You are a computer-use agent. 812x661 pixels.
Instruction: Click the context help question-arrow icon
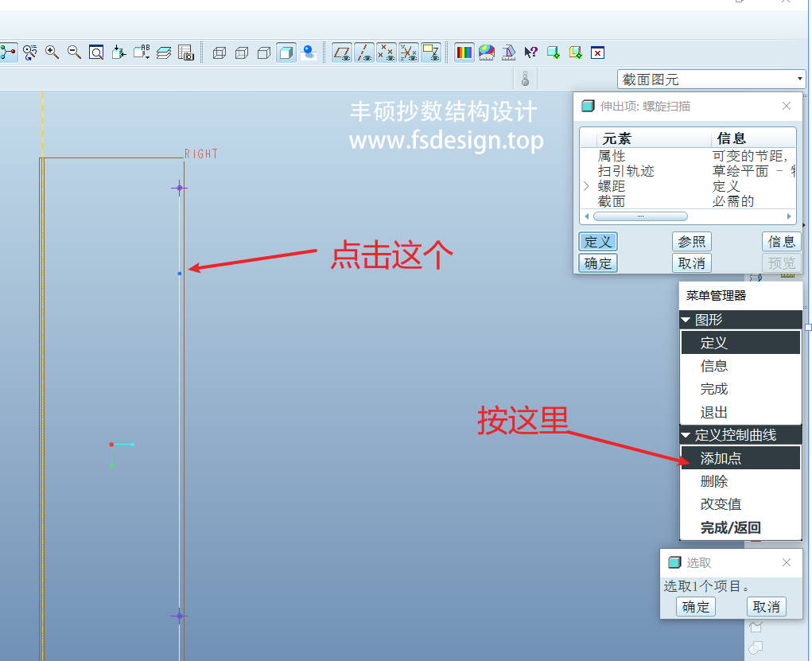coord(530,52)
